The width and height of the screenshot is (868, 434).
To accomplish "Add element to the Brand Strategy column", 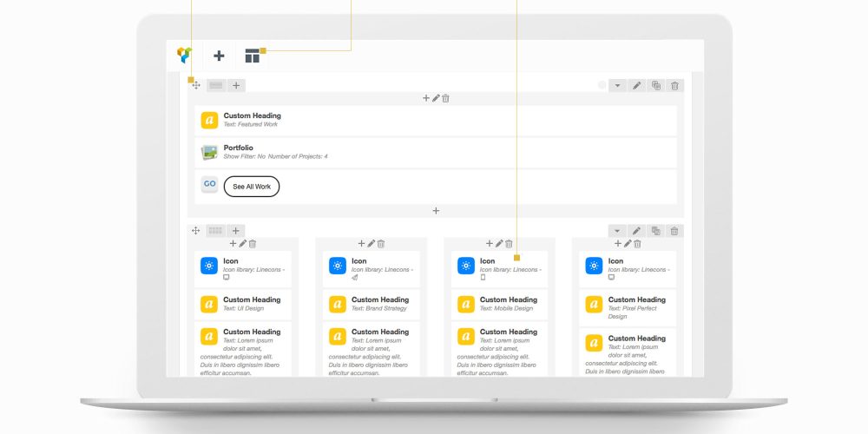I will pos(361,244).
